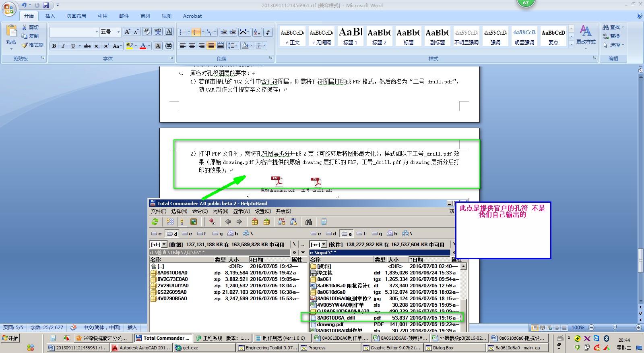Viewport: 644px width, 353px height.
Task: Open Find (查找) with binoculars icon
Action: (x=613, y=27)
